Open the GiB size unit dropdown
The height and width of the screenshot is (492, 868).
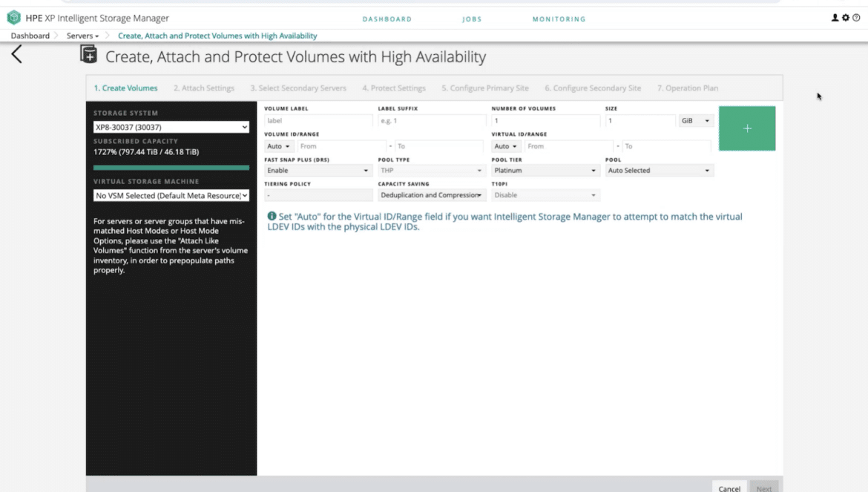click(696, 121)
